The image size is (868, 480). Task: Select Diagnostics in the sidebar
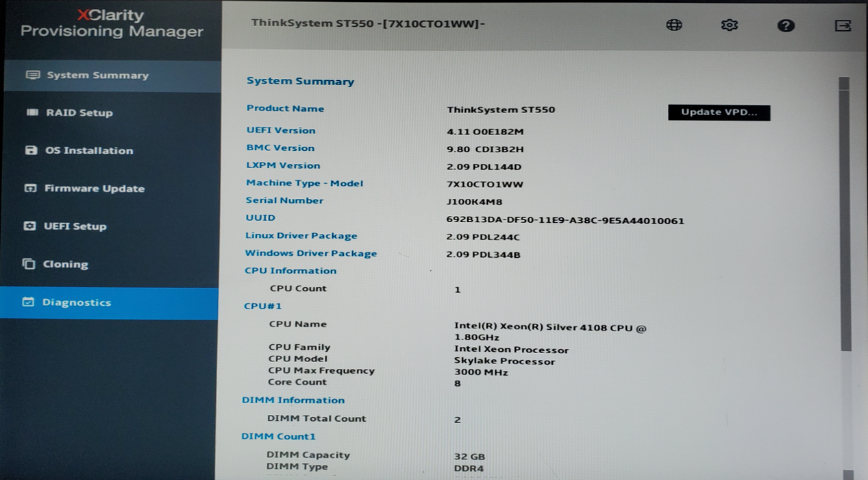click(x=109, y=302)
